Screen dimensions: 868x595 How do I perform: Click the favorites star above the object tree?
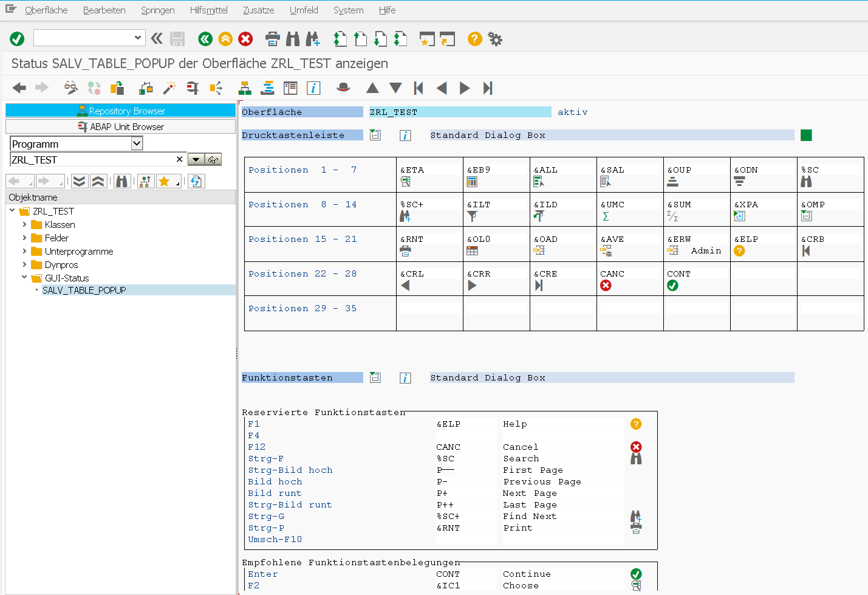coord(164,181)
